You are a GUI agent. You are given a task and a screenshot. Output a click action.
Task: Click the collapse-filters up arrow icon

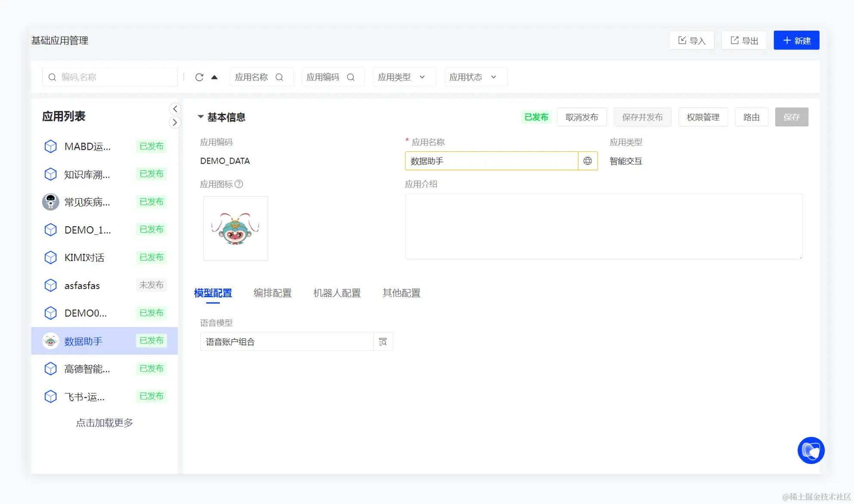[x=214, y=77]
